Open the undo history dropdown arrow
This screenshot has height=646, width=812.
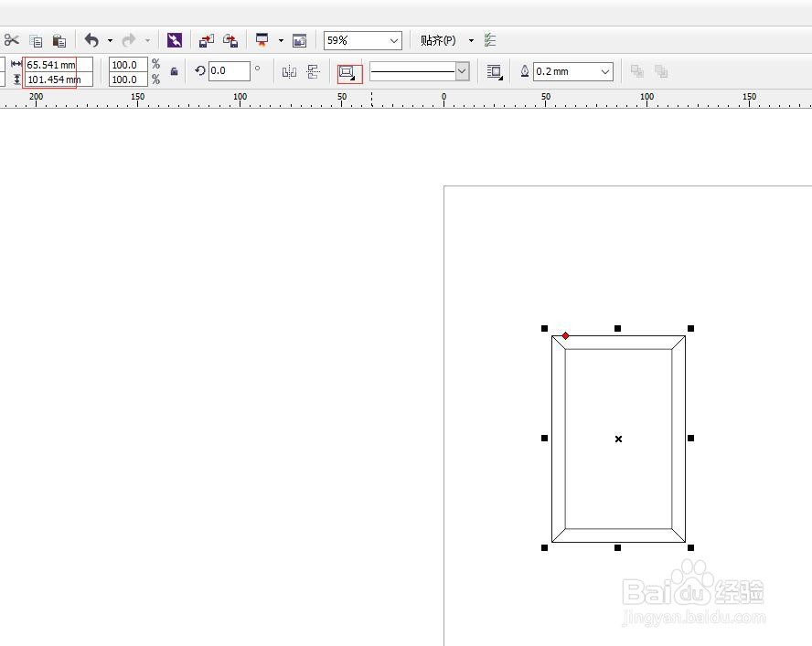[x=110, y=40]
